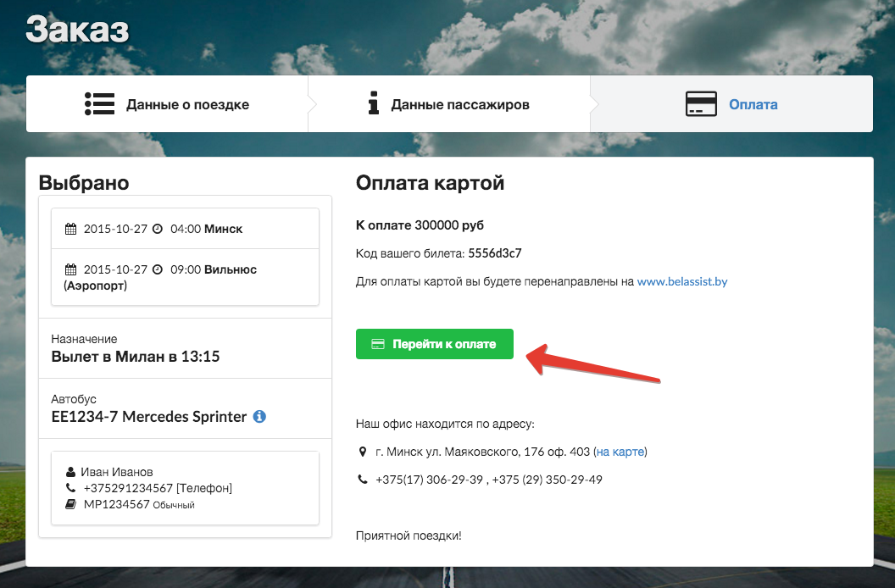
Task: Click the phone icon beside +375291234567
Action: tap(71, 488)
